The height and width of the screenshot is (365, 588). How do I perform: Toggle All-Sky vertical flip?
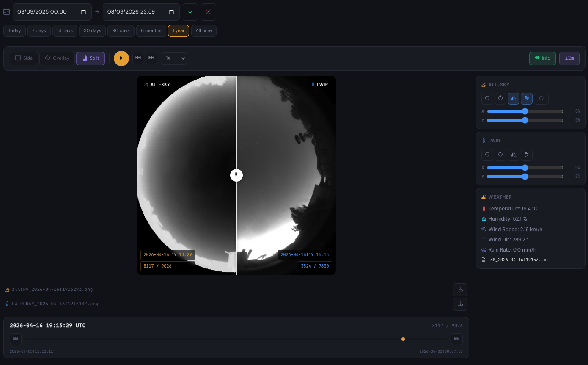(527, 98)
